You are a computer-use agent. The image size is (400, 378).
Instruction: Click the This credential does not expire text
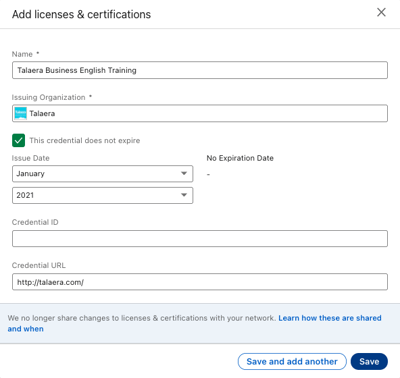(x=85, y=140)
